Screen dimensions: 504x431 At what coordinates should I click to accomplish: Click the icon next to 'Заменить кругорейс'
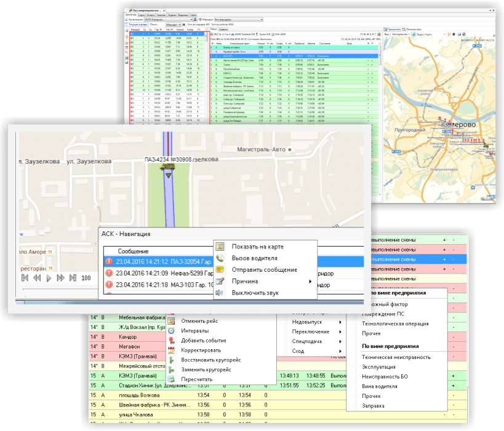click(x=171, y=370)
